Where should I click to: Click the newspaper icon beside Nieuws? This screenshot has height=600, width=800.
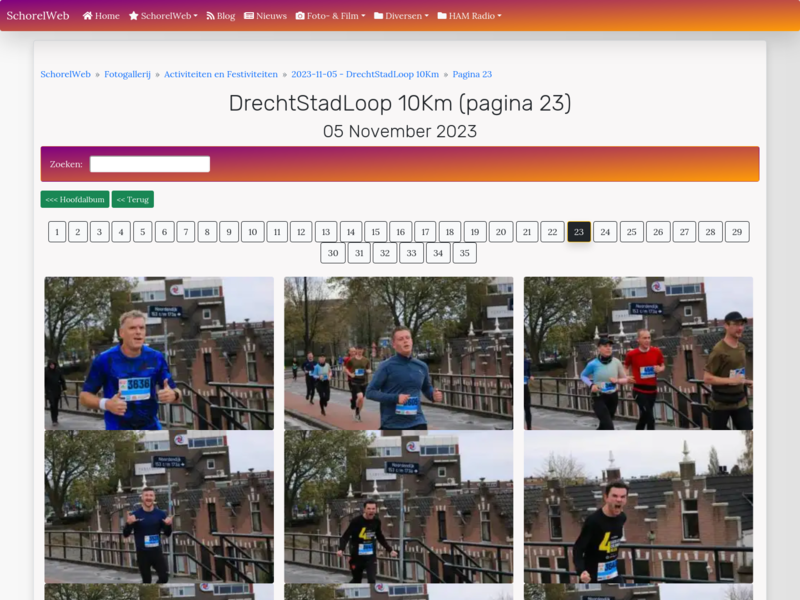[249, 16]
